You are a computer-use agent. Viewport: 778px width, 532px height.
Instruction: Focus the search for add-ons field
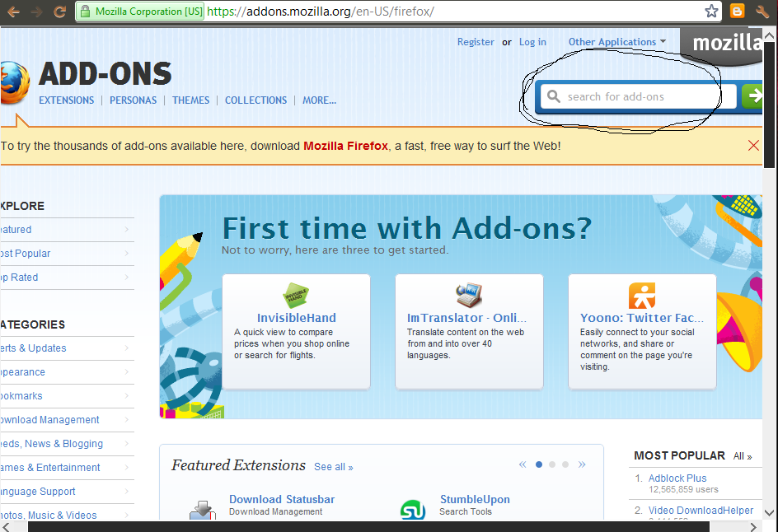[x=639, y=96]
